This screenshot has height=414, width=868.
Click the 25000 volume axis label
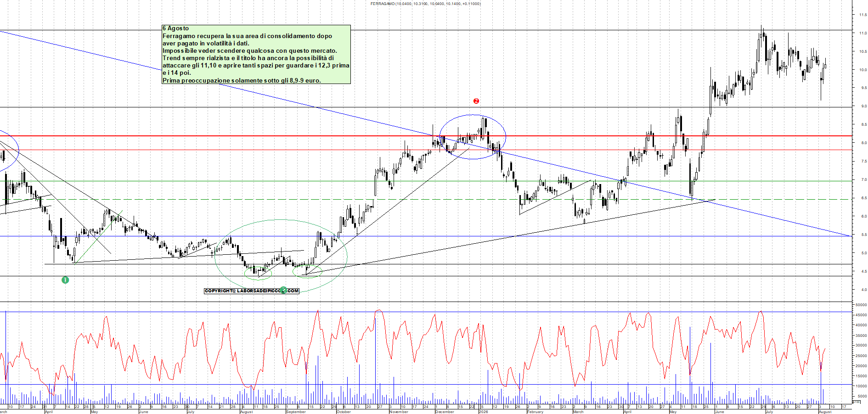click(862, 356)
